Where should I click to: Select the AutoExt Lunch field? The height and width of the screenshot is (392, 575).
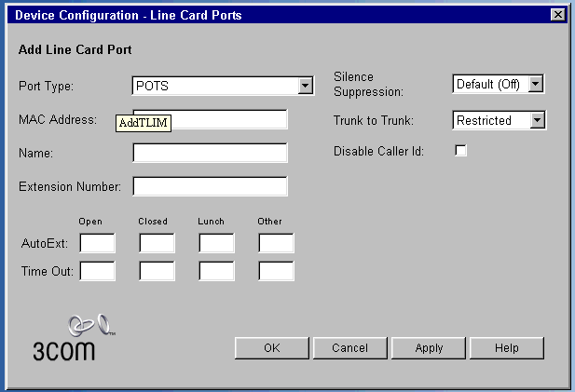click(x=216, y=243)
